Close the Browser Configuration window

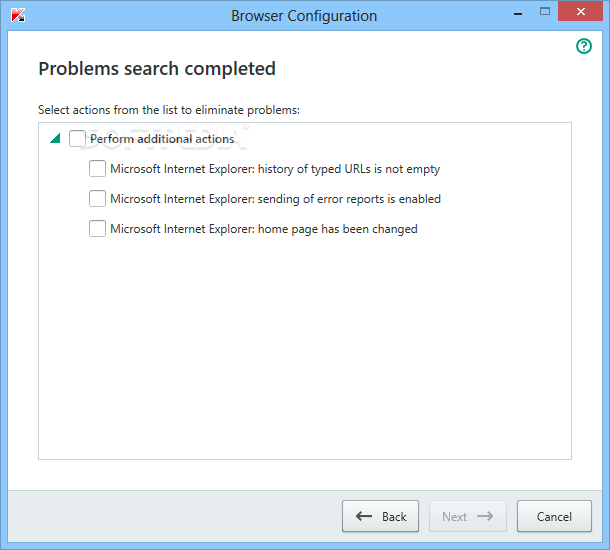pyautogui.click(x=580, y=11)
